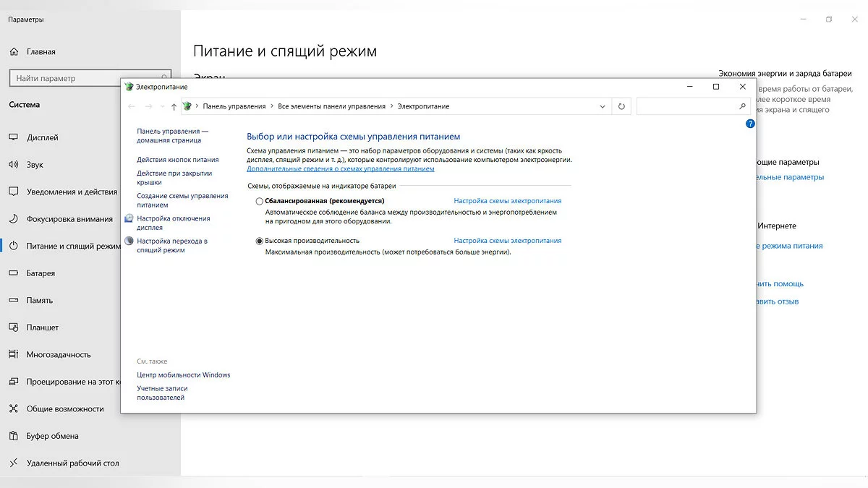868x488 pixels.
Task: Select the Balanced (recommended) power plan
Action: click(260, 201)
